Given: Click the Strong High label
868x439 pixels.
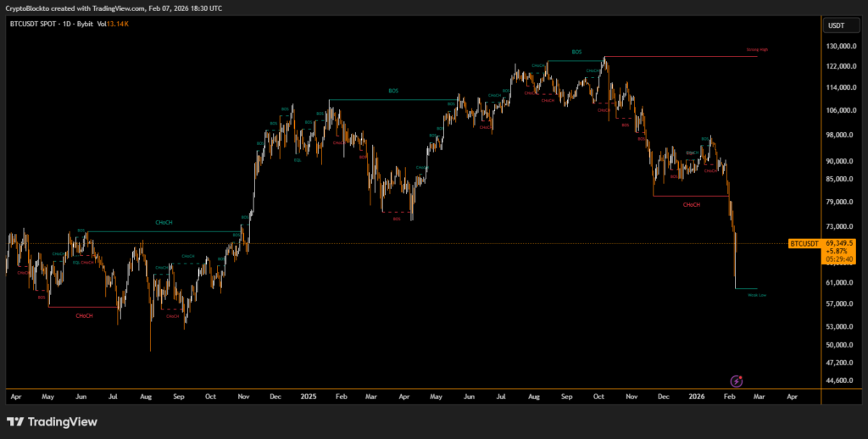Looking at the screenshot, I should [x=757, y=50].
